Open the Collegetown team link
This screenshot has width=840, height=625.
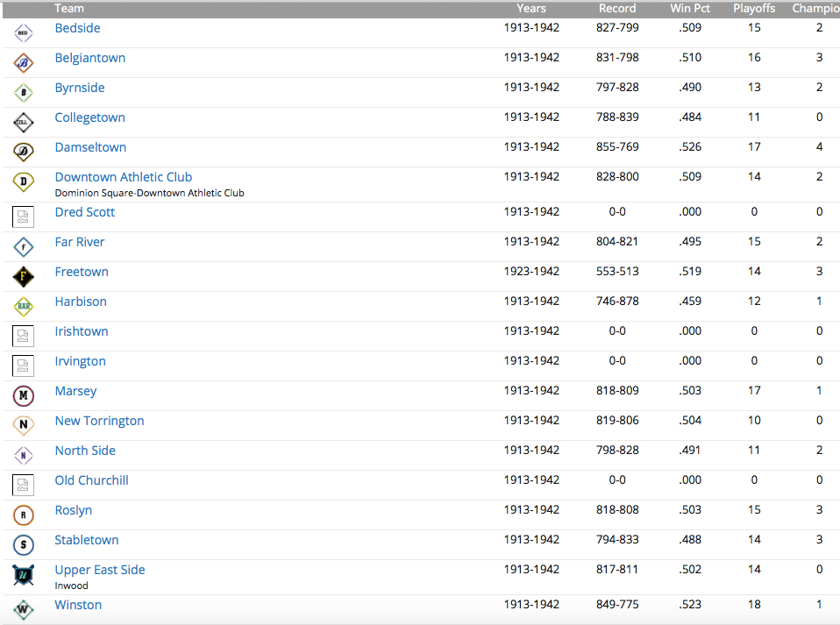[89, 117]
